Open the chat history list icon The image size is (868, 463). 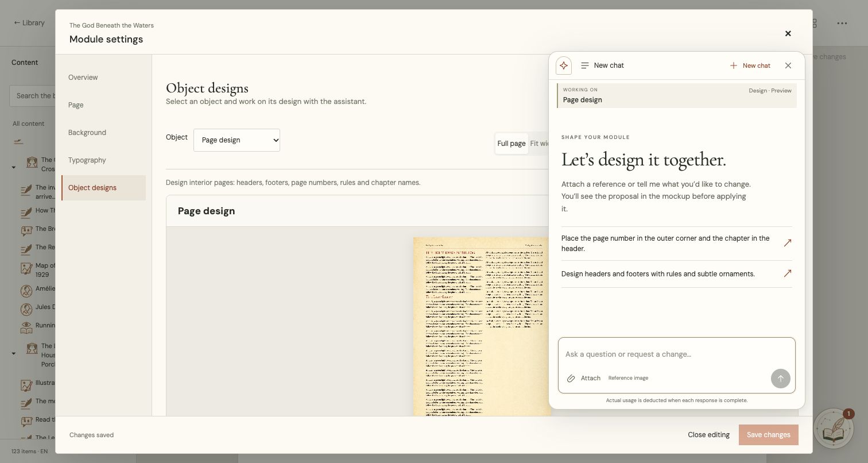[585, 65]
